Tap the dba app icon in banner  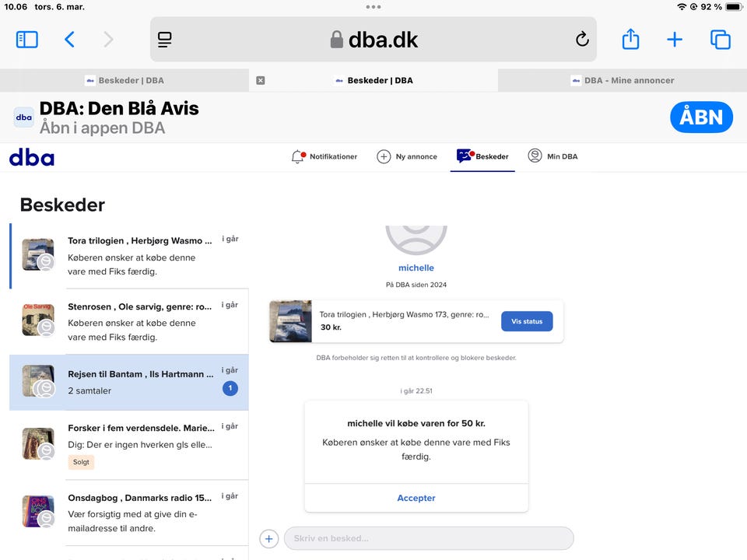[24, 117]
